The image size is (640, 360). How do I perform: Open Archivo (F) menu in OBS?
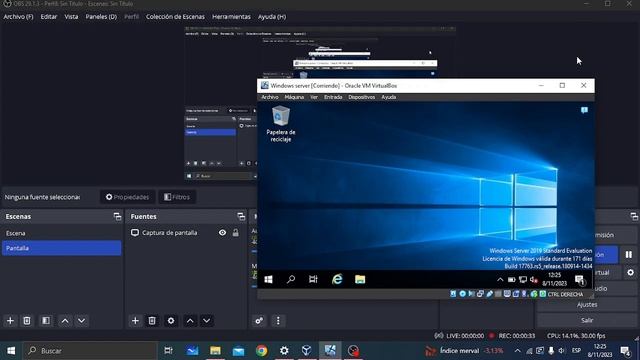click(x=18, y=17)
